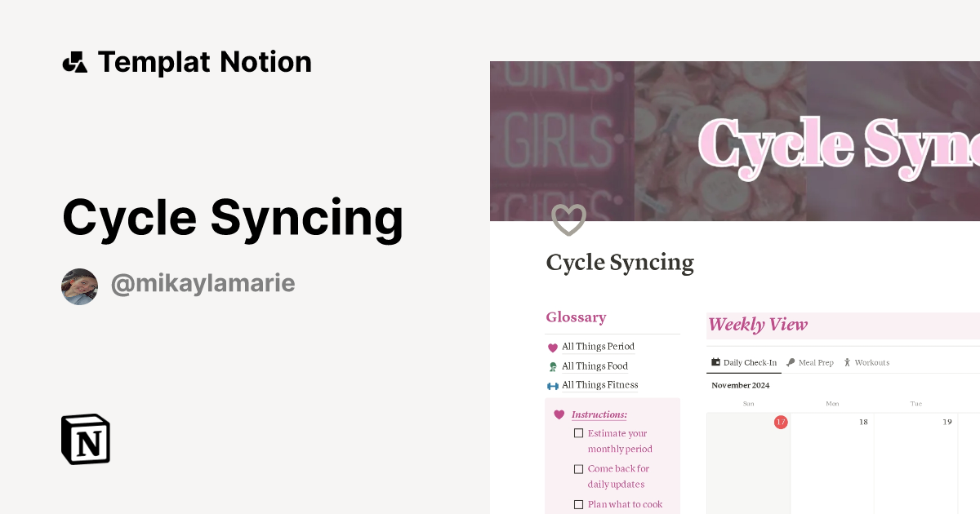This screenshot has height=514, width=980.
Task: Click the heart icon beside All Things Period
Action: [553, 347]
